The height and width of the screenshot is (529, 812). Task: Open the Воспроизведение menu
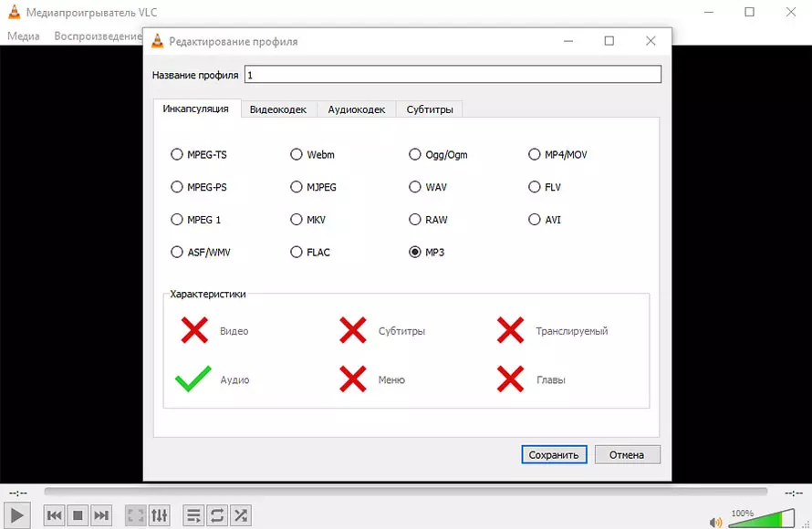point(98,36)
